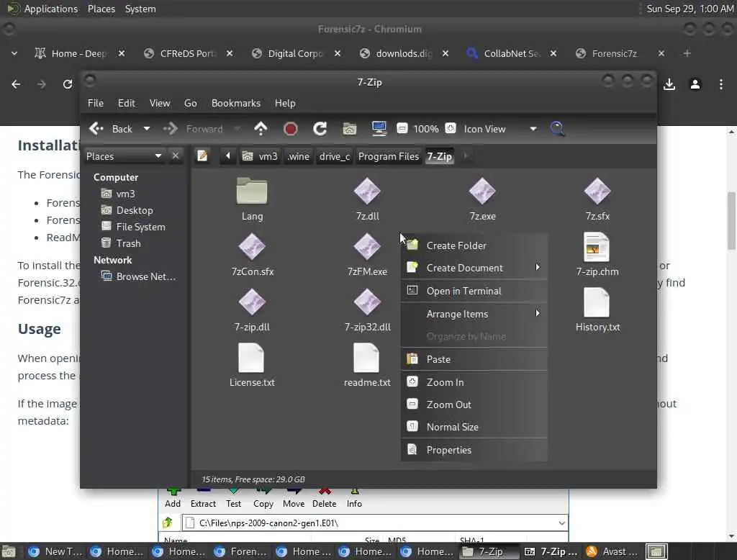
Task: Choose Open in Terminal
Action: [474, 291]
